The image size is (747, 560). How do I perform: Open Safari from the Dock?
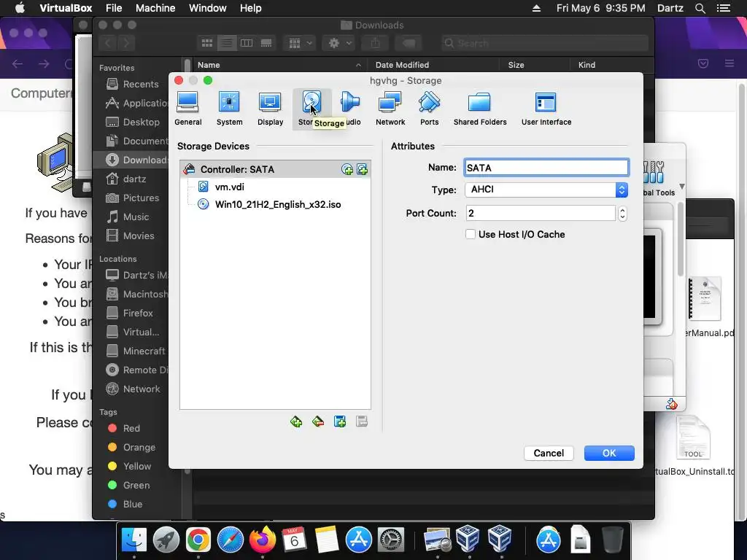point(230,540)
